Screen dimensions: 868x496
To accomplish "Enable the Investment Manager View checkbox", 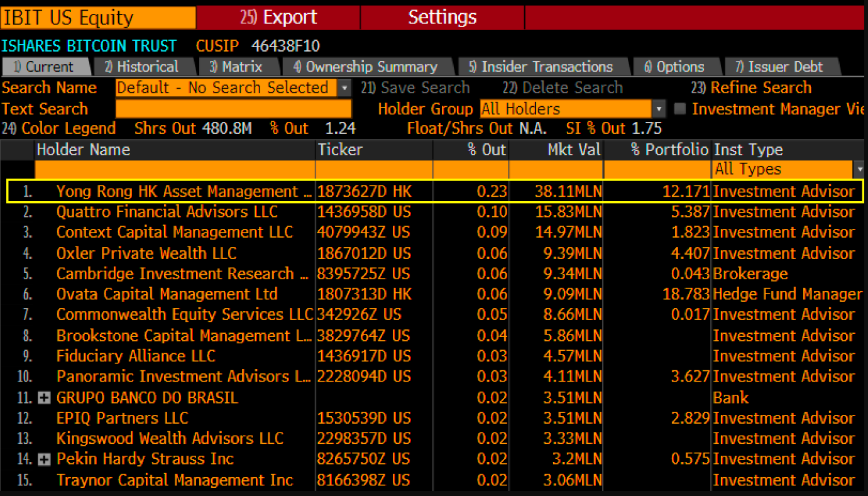I will (679, 109).
